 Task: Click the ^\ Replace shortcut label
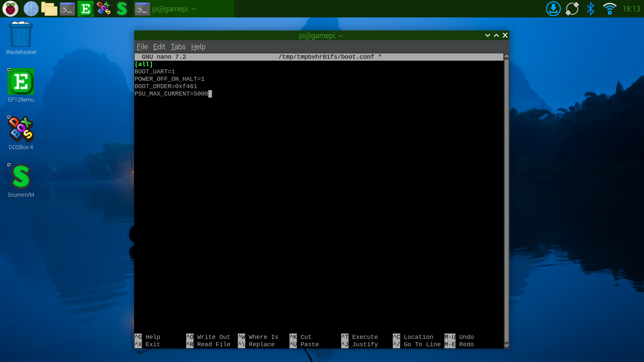(256, 344)
